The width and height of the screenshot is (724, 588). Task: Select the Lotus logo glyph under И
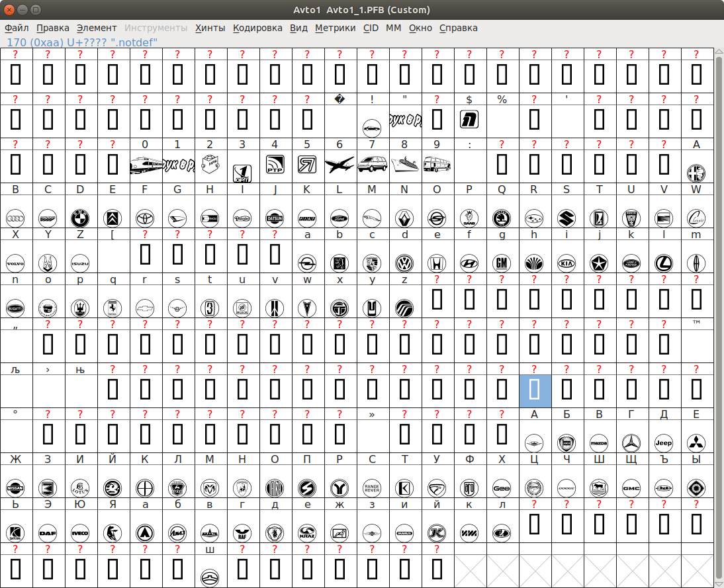[80, 488]
